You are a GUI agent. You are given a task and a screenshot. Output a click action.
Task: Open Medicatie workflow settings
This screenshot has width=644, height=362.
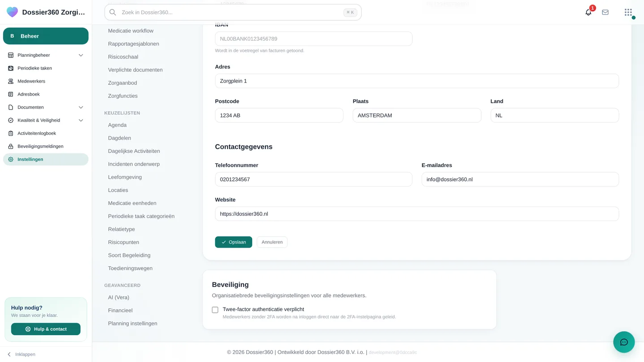pyautogui.click(x=131, y=31)
